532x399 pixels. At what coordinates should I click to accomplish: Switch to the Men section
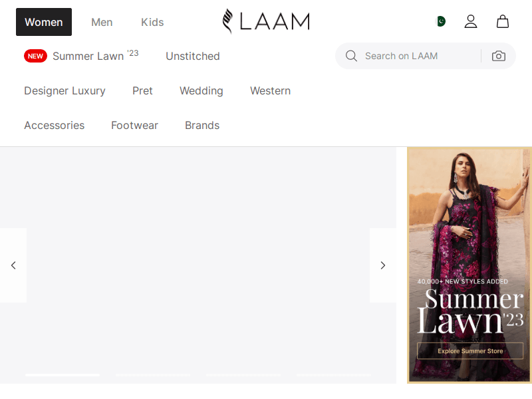pyautogui.click(x=102, y=22)
